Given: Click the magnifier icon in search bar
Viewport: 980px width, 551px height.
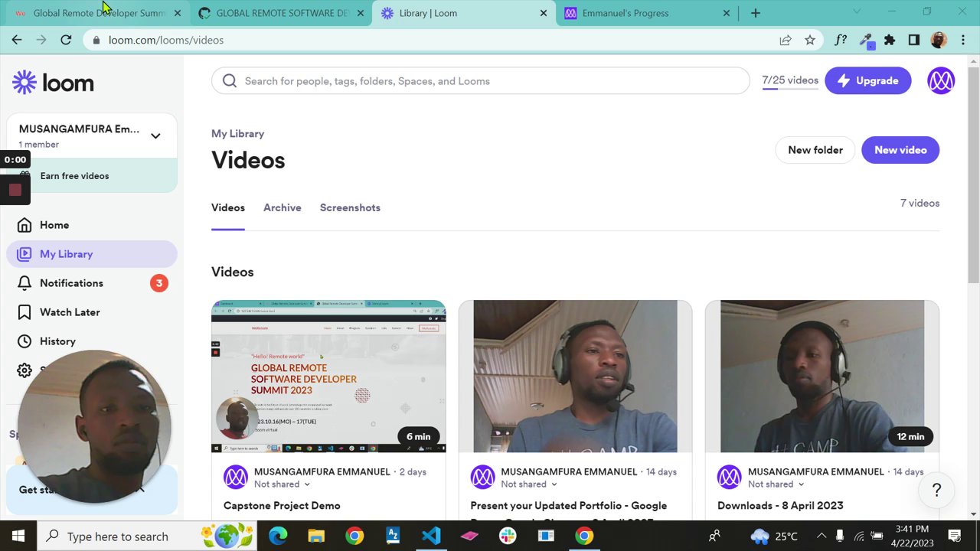Looking at the screenshot, I should (230, 81).
